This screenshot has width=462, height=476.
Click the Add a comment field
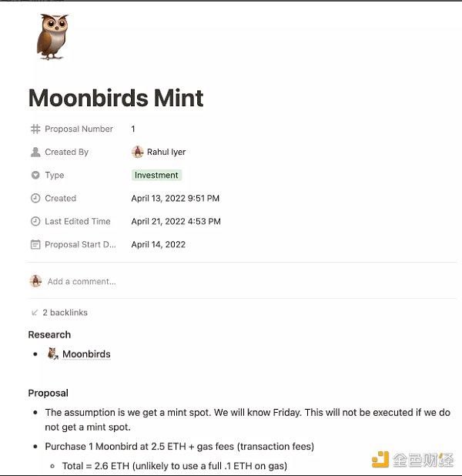tap(82, 282)
